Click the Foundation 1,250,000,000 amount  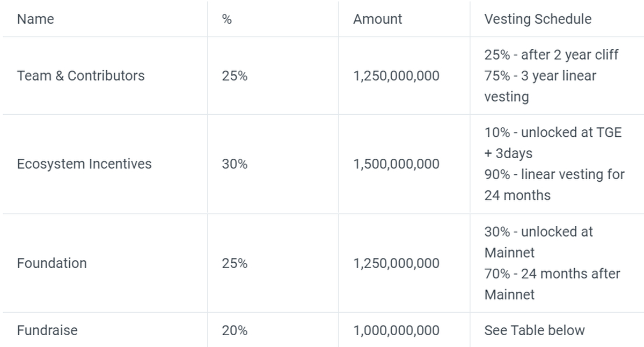(396, 263)
